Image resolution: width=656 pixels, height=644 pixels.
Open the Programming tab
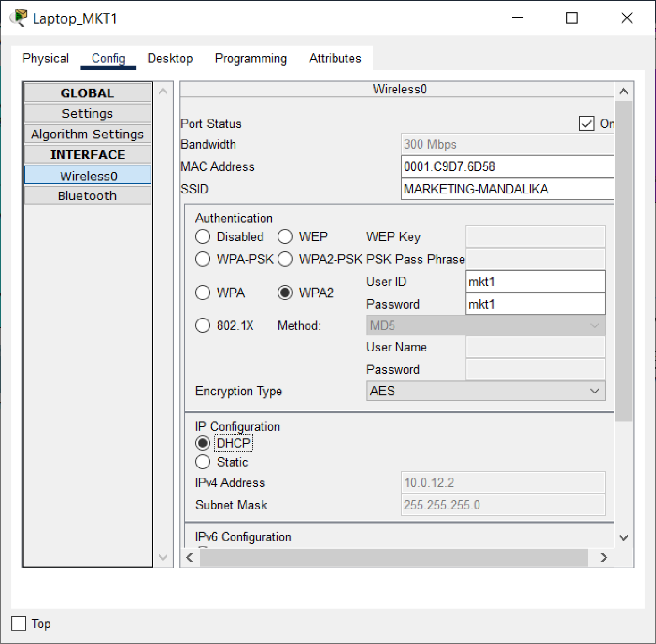click(251, 58)
